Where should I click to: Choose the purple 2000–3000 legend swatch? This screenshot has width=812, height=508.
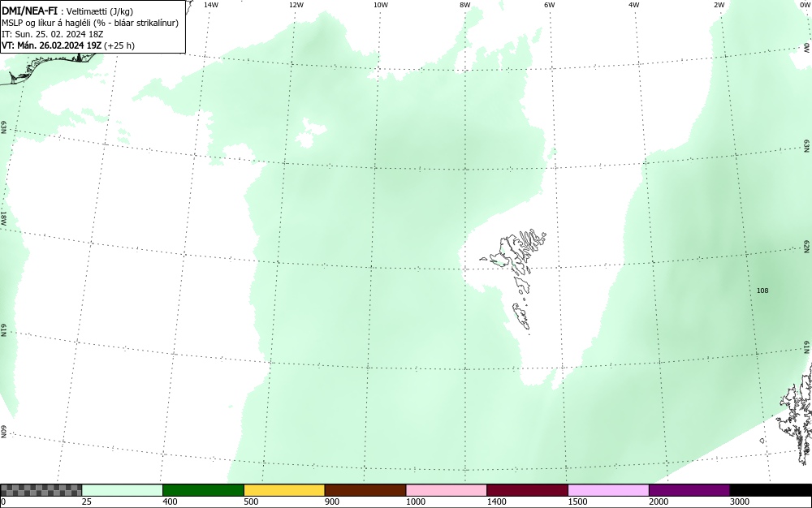coord(689,490)
